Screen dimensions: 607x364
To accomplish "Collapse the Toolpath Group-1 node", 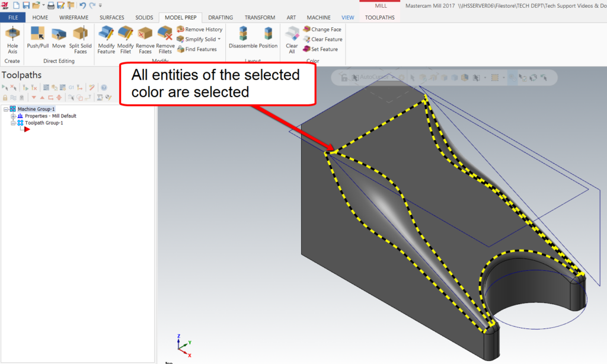I will pos(13,123).
